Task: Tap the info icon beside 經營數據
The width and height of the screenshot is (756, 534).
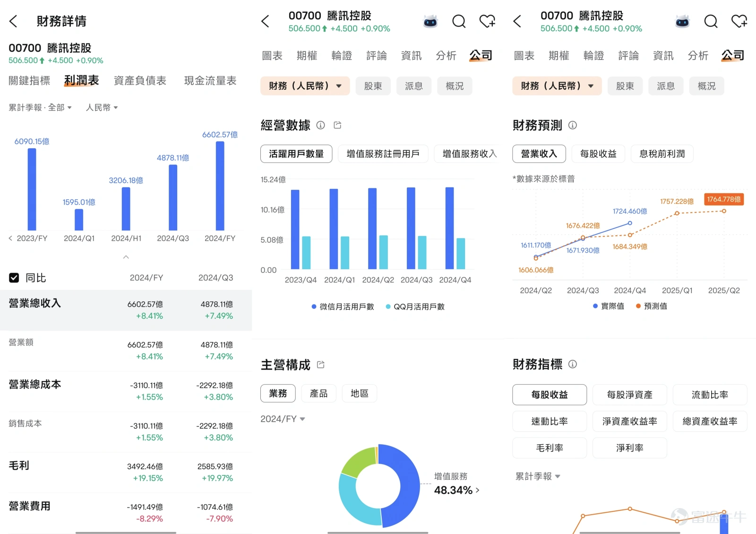Action: click(x=320, y=125)
